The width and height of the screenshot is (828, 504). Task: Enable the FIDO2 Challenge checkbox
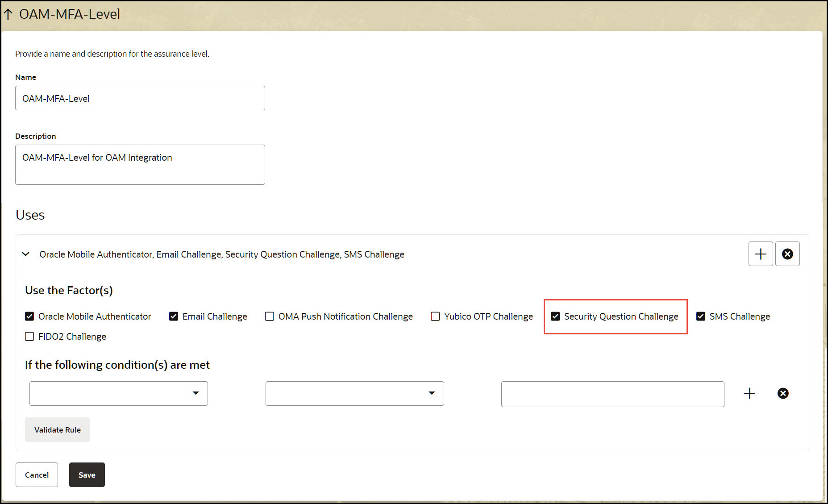point(29,337)
